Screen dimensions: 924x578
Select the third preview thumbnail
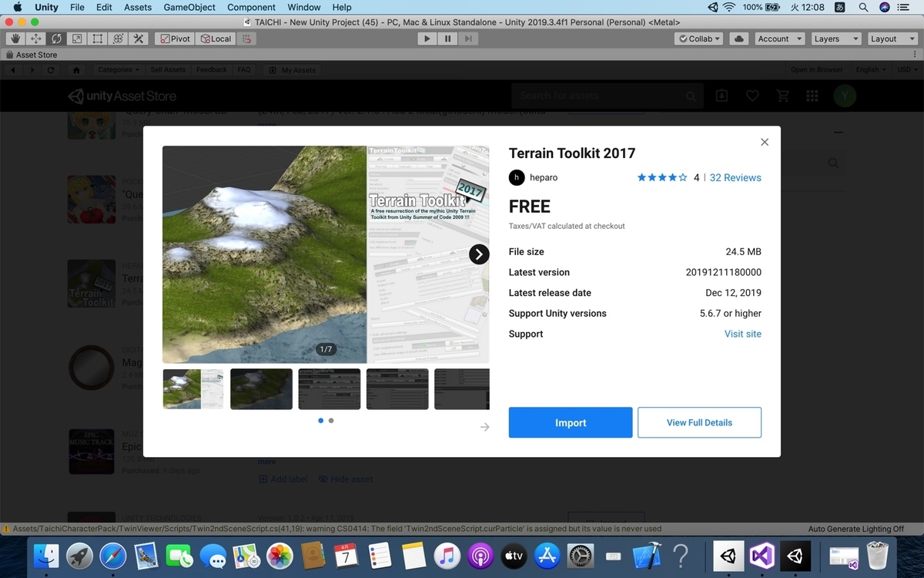[330, 389]
